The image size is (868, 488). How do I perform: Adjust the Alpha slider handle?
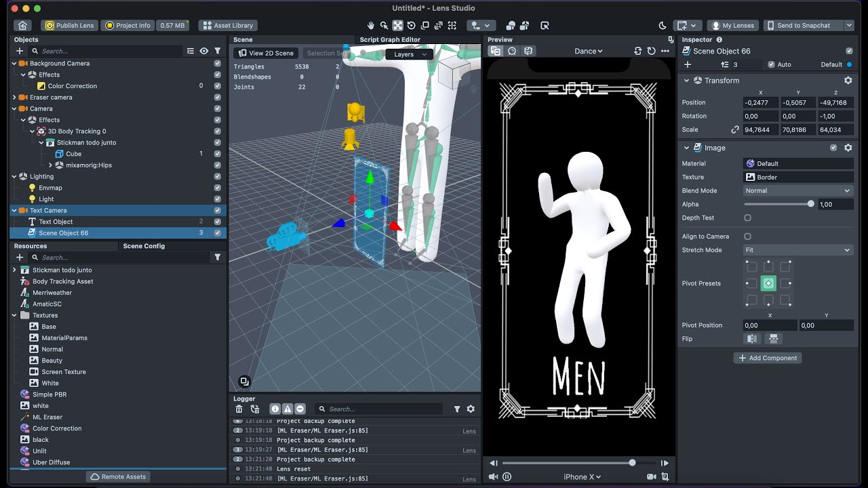pos(811,204)
